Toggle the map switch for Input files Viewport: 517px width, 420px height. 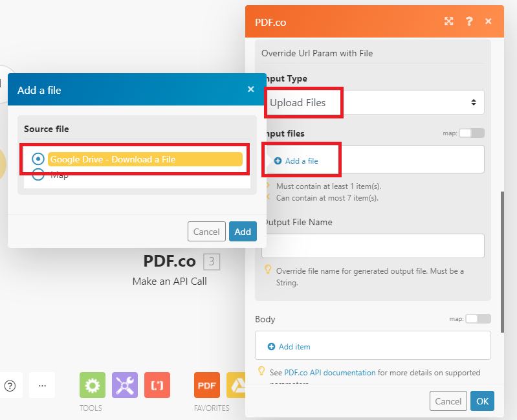[472, 133]
